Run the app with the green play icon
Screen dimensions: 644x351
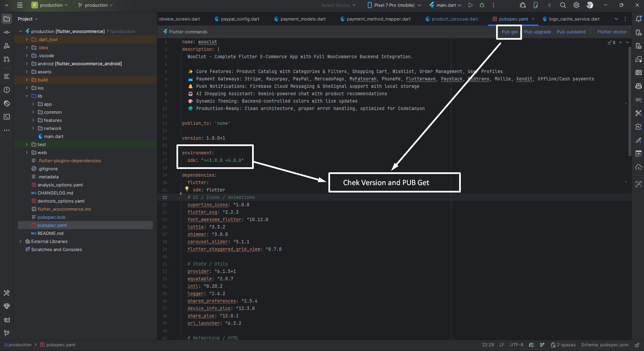click(470, 5)
